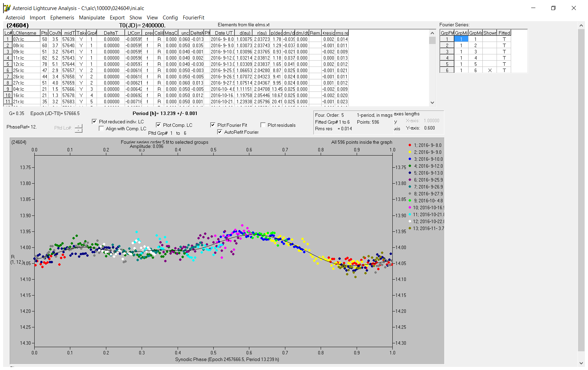
Task: Open the FourierFit menu
Action: 193,18
